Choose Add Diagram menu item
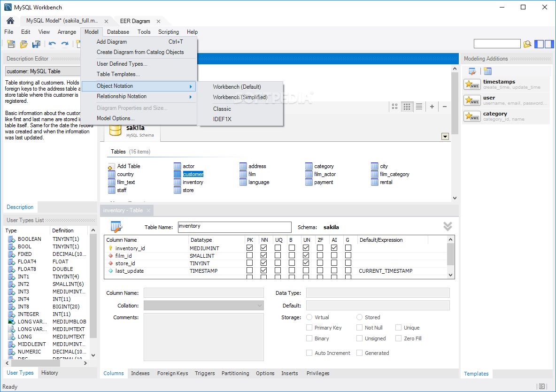The height and width of the screenshot is (392, 556). point(139,42)
